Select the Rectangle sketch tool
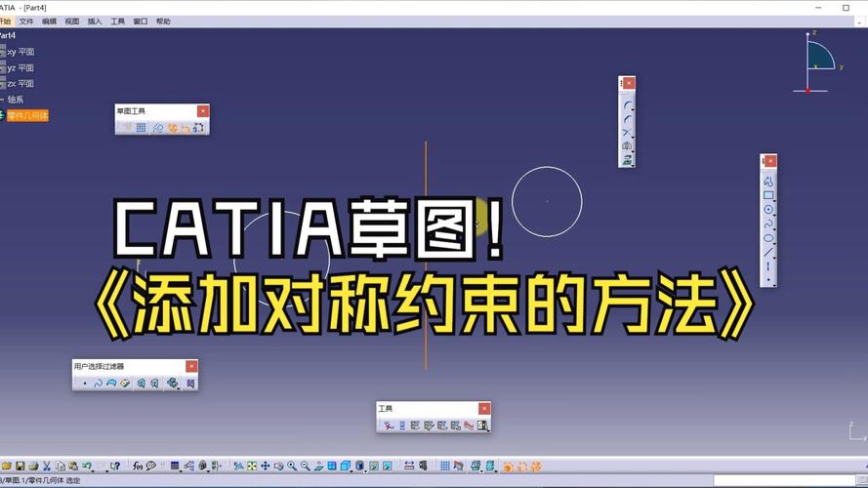This screenshot has width=868, height=488. point(767,195)
